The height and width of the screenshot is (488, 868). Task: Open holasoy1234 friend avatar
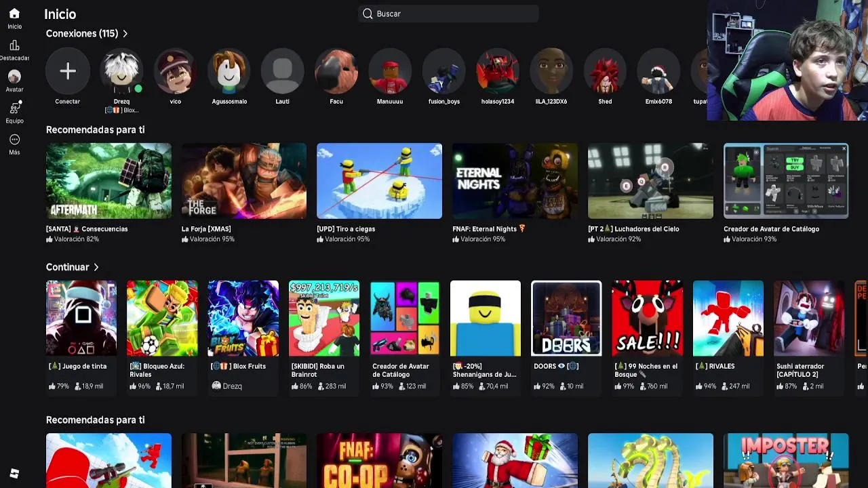[498, 71]
